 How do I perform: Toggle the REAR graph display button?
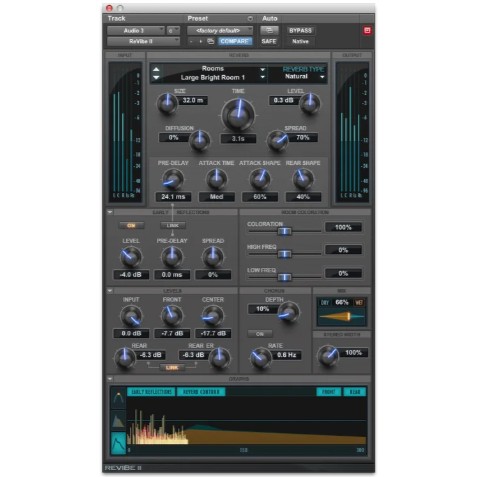pos(355,392)
